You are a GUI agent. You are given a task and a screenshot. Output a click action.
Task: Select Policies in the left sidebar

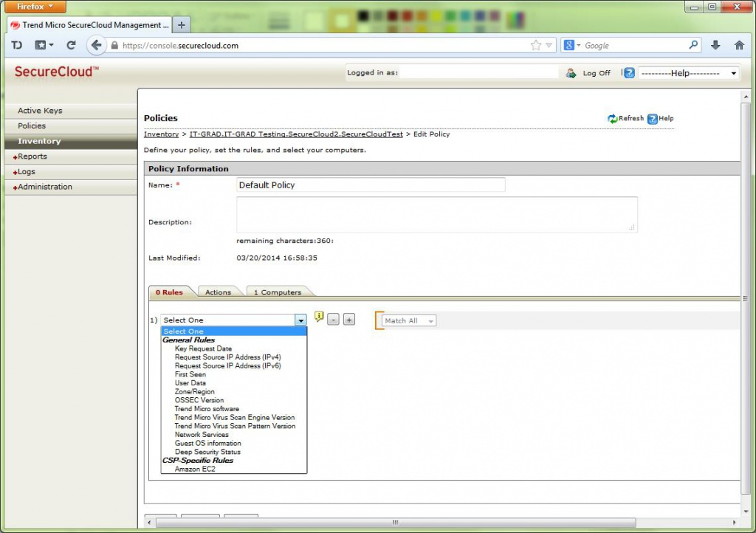(32, 125)
